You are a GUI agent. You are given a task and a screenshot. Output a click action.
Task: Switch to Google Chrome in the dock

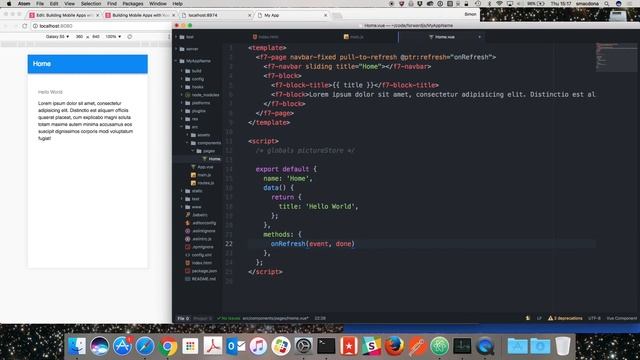pos(167,346)
